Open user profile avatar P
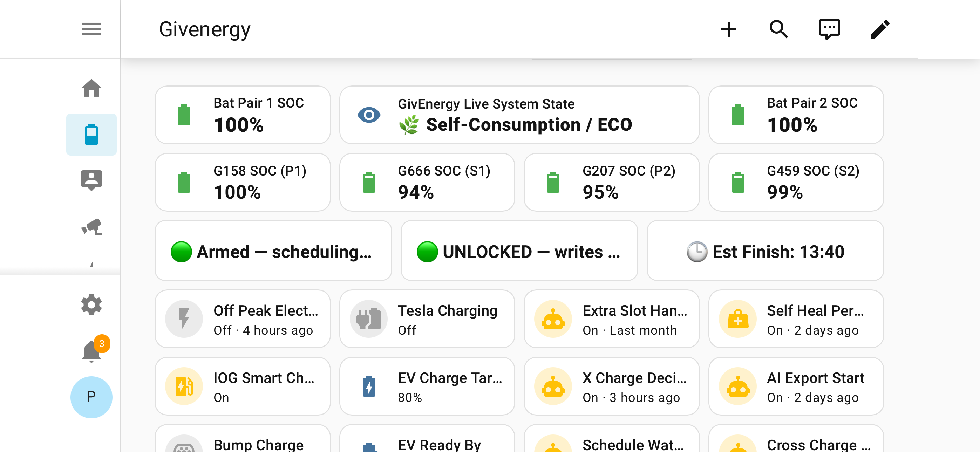Viewport: 980px width, 452px height. (x=91, y=397)
